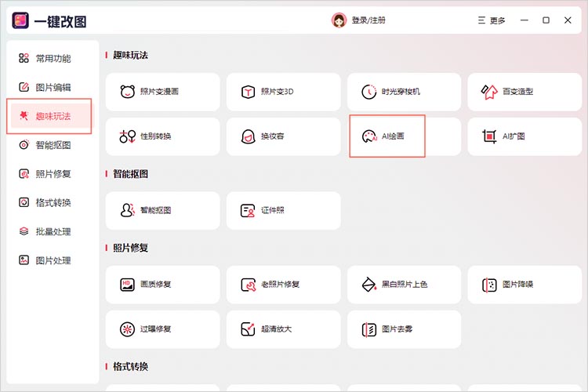588x392 pixels.
Task: Maximize the 一键改图 window
Action: 546,20
